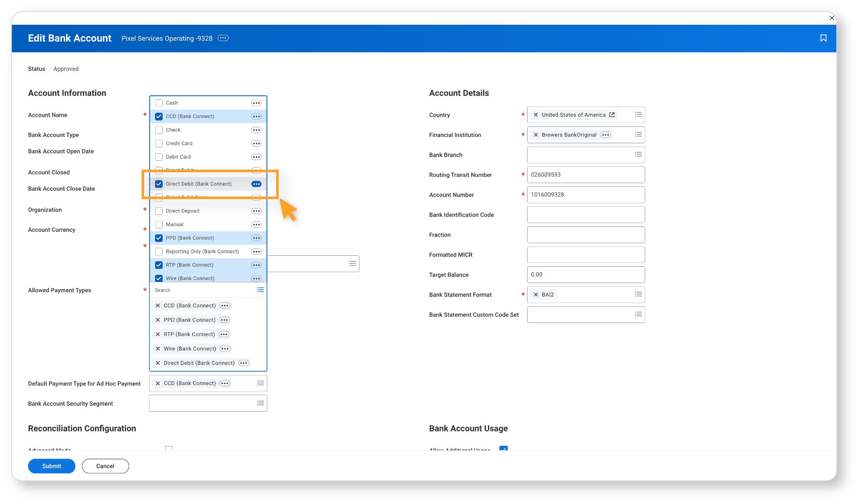Open the Default Payment Type for Ad Hoc prompt list
The width and height of the screenshot is (860, 504).
coord(261,383)
